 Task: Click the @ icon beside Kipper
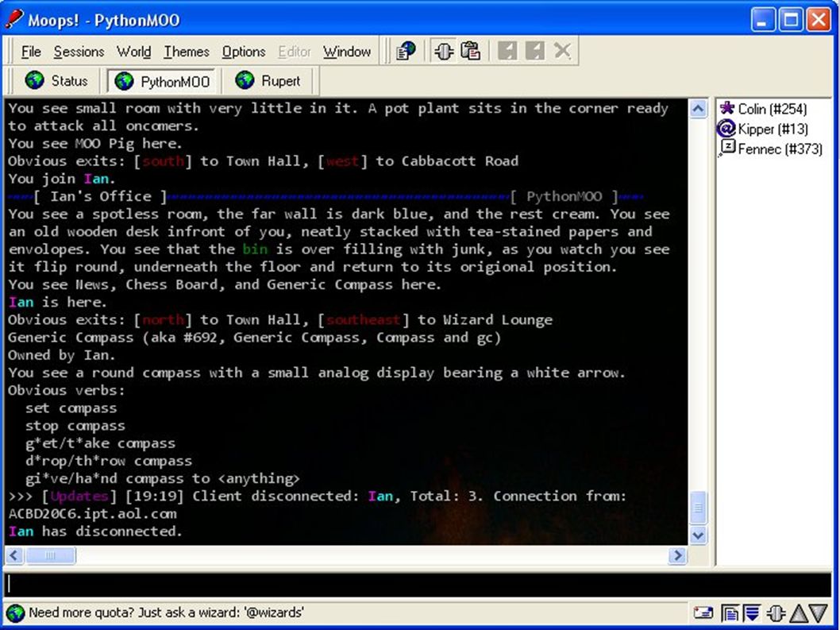tap(726, 129)
